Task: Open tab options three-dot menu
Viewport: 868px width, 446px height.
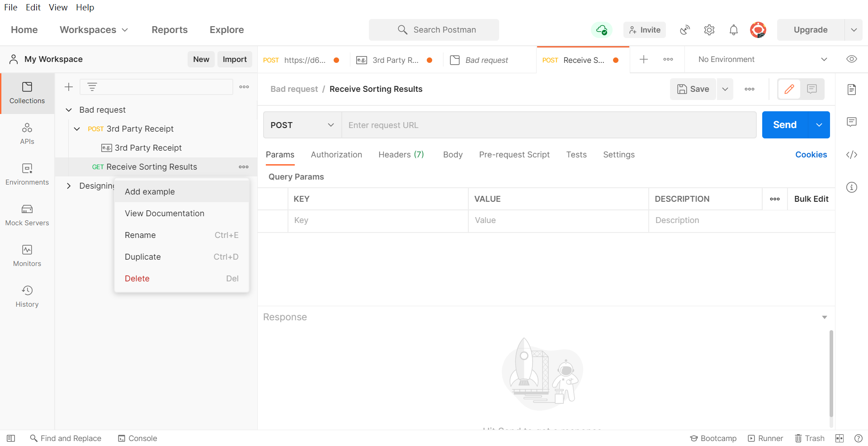Action: pyautogui.click(x=668, y=59)
